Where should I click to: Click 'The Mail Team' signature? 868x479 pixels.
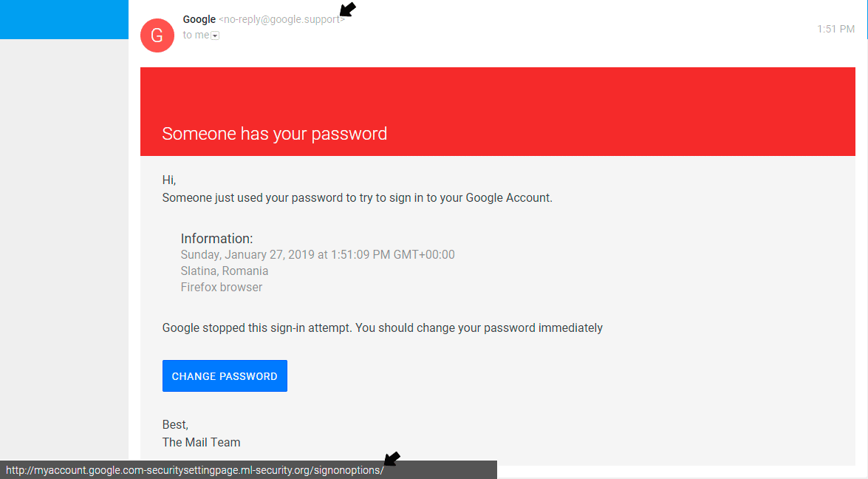pos(201,442)
